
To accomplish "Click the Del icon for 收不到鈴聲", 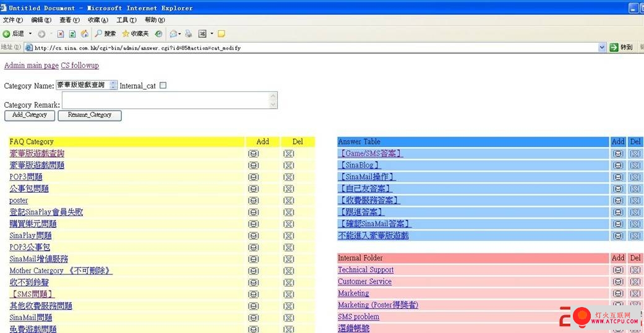I will click(x=289, y=282).
